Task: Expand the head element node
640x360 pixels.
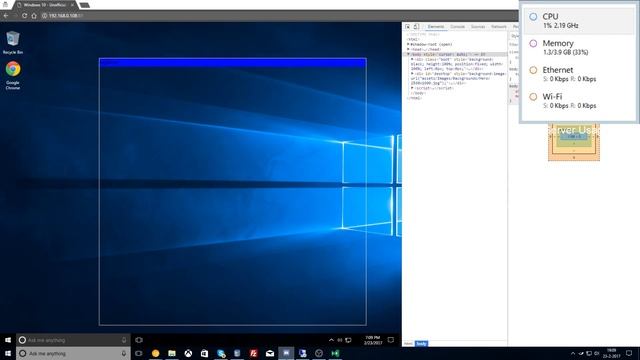Action: coord(408,49)
